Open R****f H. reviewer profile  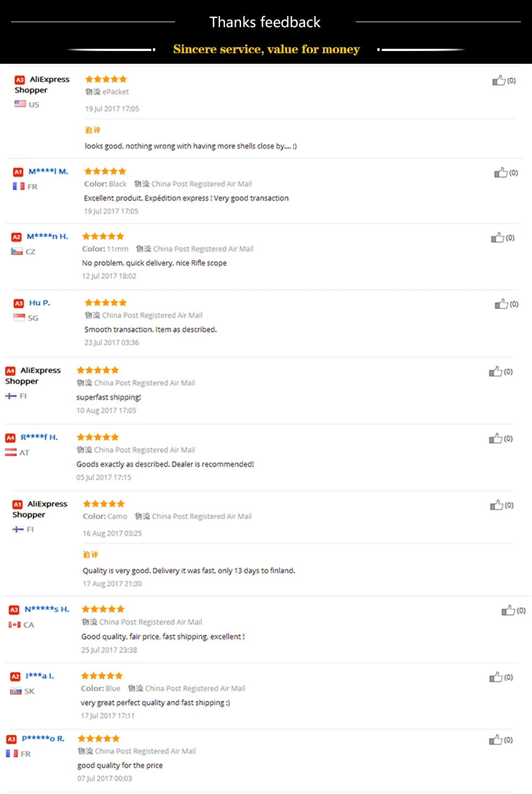(39, 437)
